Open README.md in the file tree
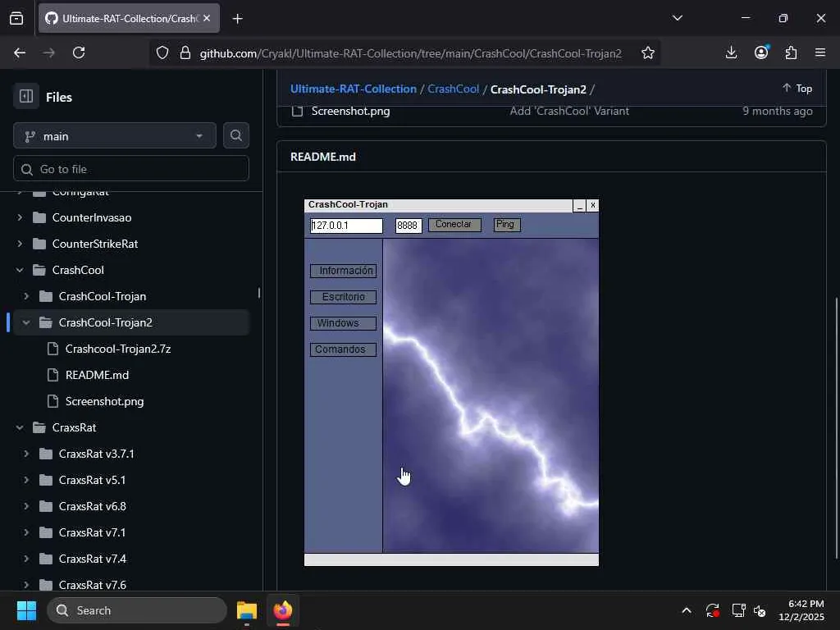Viewport: 840px width, 630px height. (x=97, y=375)
